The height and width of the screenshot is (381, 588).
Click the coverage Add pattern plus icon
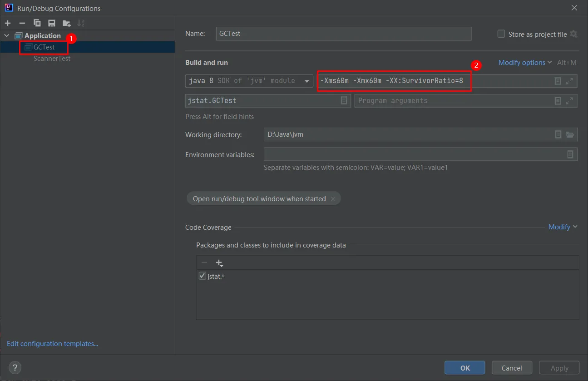(x=219, y=262)
